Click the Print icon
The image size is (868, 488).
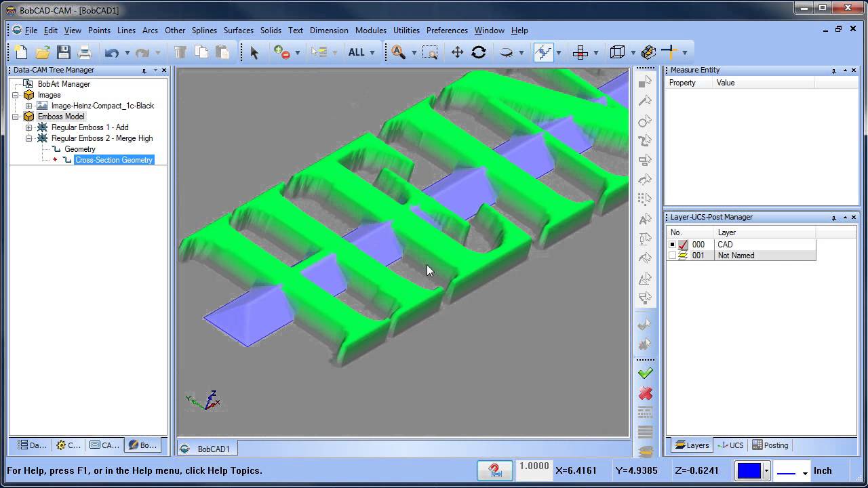click(85, 52)
